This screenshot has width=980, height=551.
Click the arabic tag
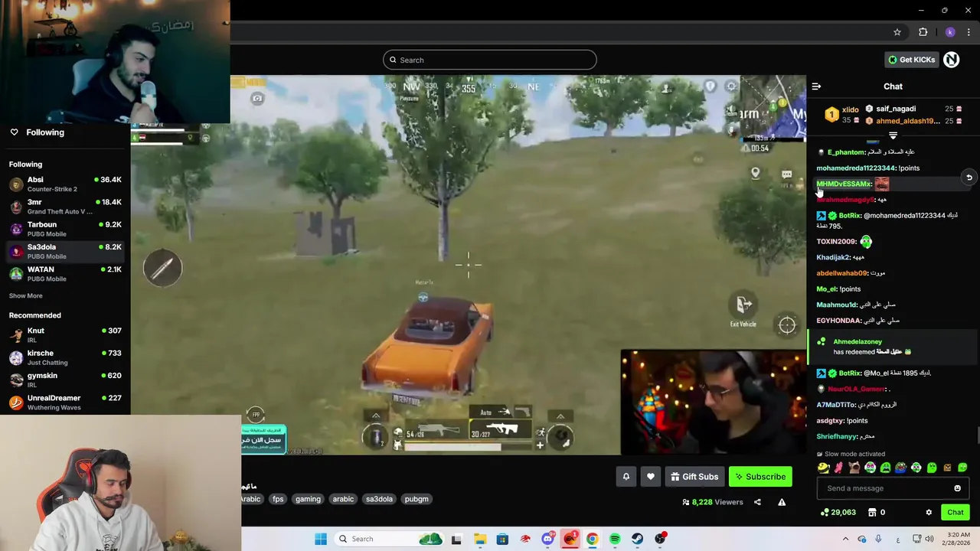click(343, 499)
